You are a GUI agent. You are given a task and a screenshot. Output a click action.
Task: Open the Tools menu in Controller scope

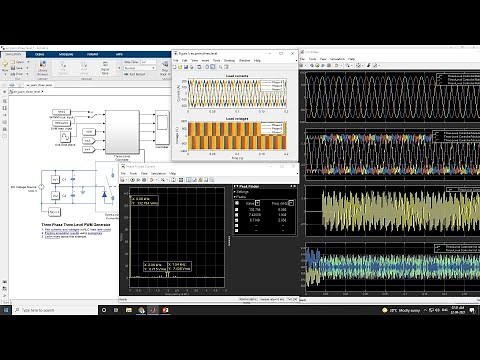(312, 59)
